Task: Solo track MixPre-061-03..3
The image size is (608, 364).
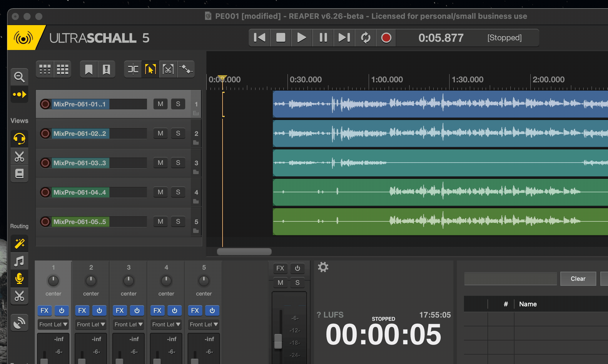Action: (178, 163)
